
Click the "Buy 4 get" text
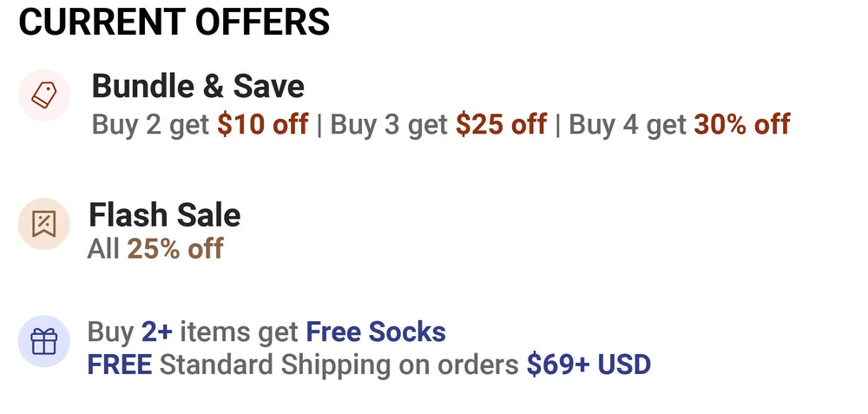tap(628, 125)
